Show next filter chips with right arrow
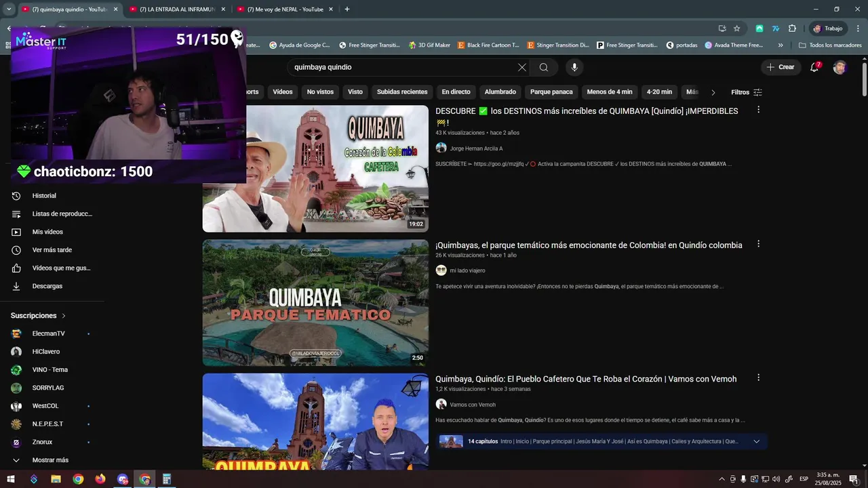This screenshot has height=488, width=868. pyautogui.click(x=713, y=92)
